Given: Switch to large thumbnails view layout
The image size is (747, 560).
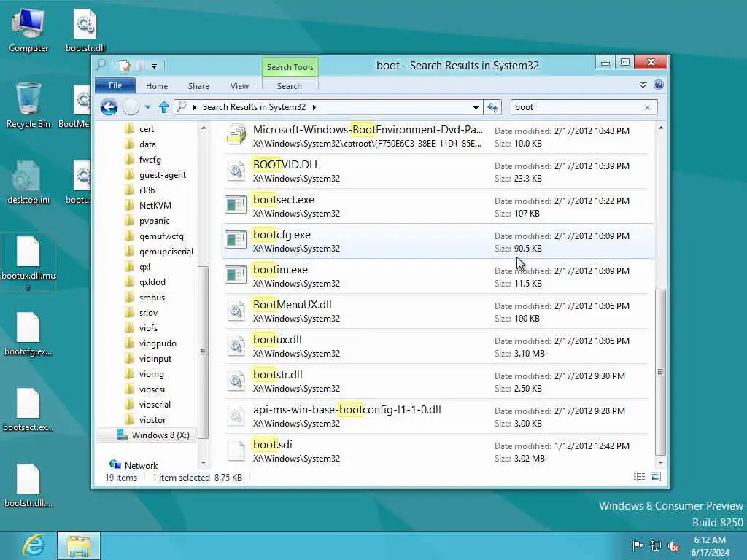Looking at the screenshot, I should coord(656,477).
